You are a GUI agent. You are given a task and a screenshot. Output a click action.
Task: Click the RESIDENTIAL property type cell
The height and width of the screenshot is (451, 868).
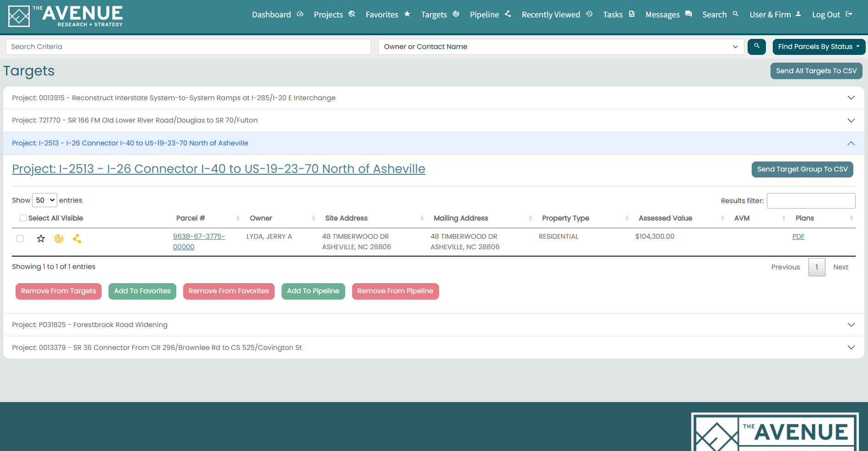pos(559,236)
